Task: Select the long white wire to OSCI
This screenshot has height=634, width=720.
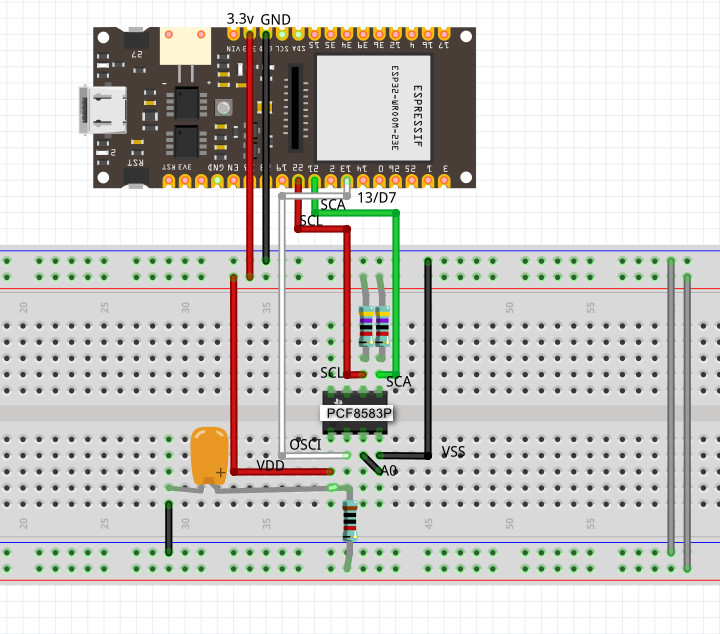Action: (282, 326)
